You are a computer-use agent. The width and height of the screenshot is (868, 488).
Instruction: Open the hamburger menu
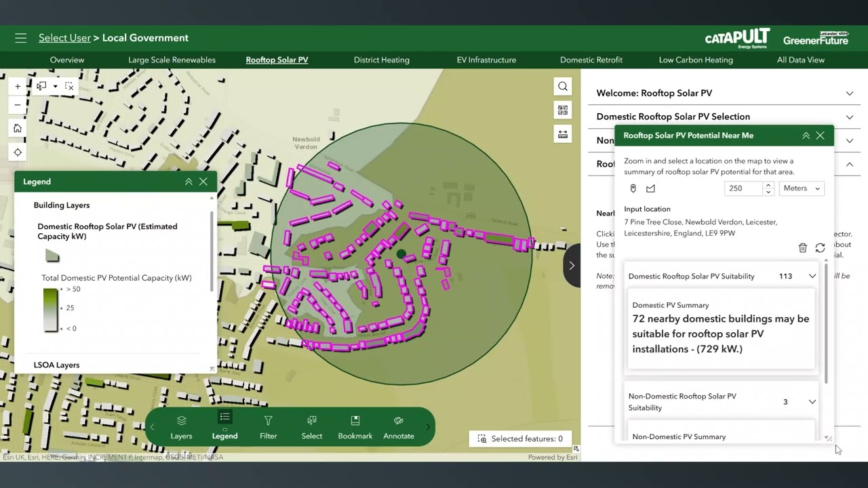tap(21, 38)
